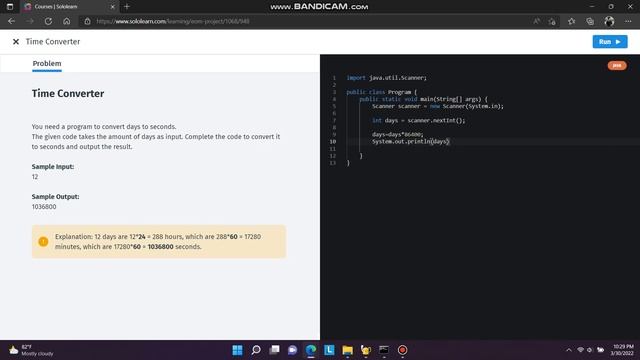Click line number 10 in the gutter
This screenshot has width=640, height=360.
333,142
